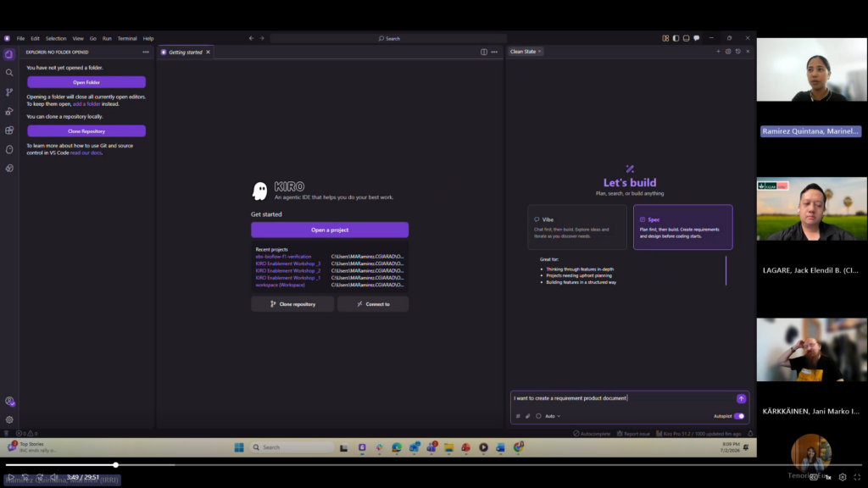The height and width of the screenshot is (488, 868).
Task: Open the Edit menu
Action: coord(35,38)
